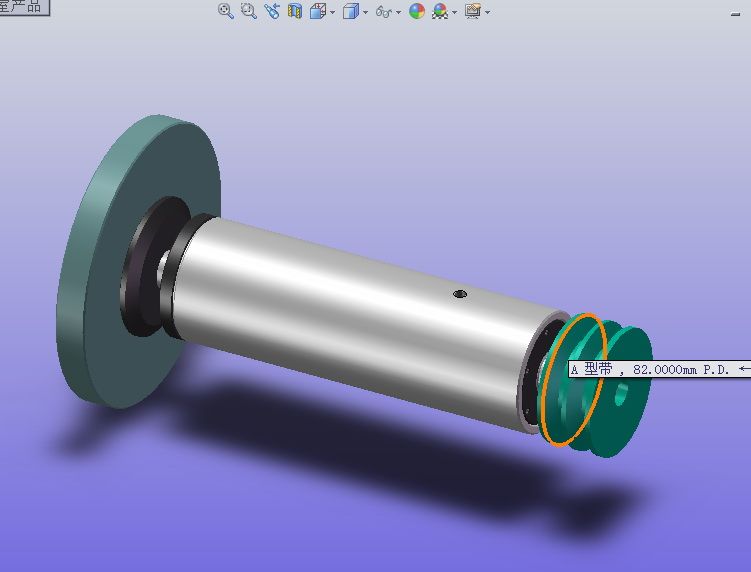Click the Zoom to Fit icon
Screen dimensions: 751x572
(226, 11)
